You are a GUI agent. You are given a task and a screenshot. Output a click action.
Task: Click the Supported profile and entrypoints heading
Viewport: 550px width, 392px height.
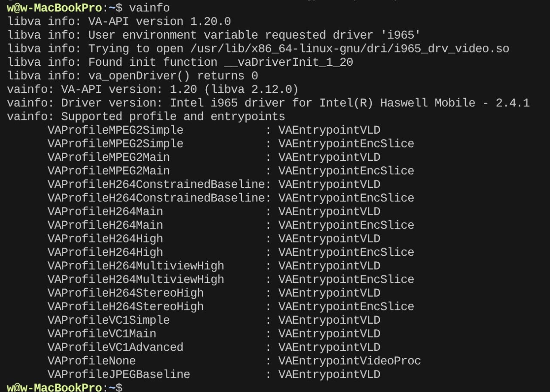coord(173,116)
